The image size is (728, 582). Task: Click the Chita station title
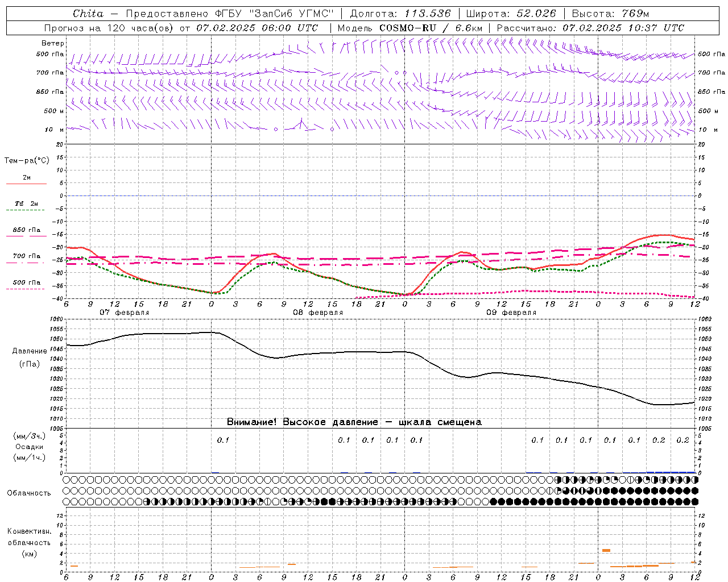click(88, 14)
